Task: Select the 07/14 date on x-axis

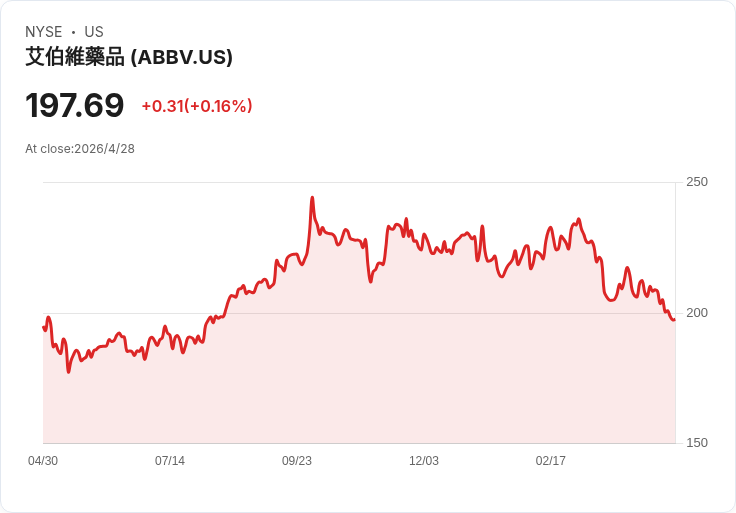Action: coord(170,461)
